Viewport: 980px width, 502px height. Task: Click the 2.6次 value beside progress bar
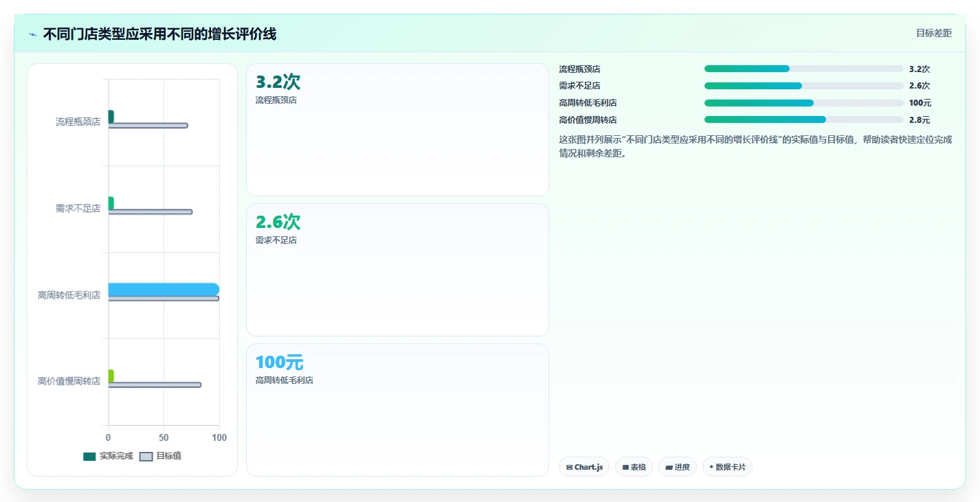920,86
